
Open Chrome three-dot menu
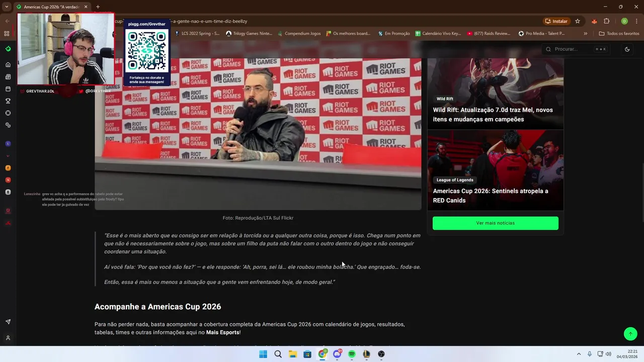tap(636, 21)
